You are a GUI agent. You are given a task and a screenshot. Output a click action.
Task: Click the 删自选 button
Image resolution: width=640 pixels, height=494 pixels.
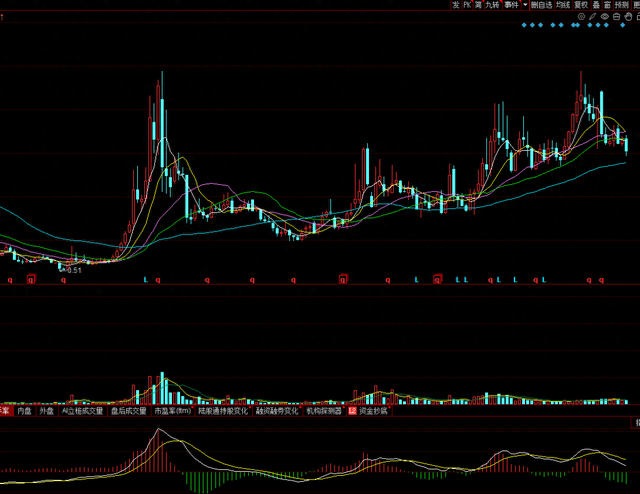point(541,5)
